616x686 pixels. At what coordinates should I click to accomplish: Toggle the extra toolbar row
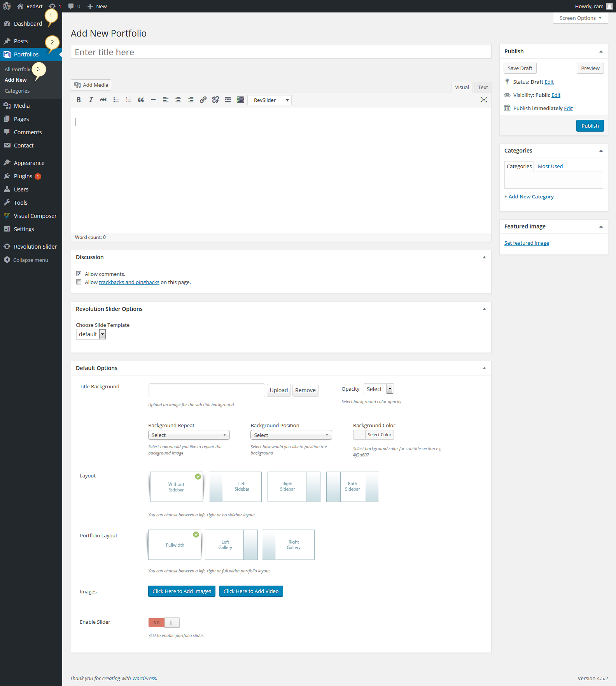240,100
